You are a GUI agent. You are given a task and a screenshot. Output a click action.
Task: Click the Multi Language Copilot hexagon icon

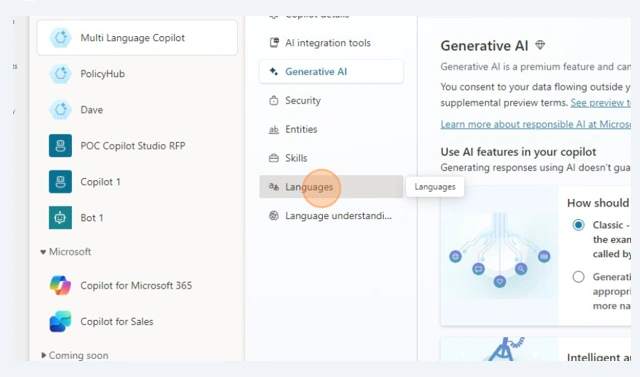pos(60,38)
